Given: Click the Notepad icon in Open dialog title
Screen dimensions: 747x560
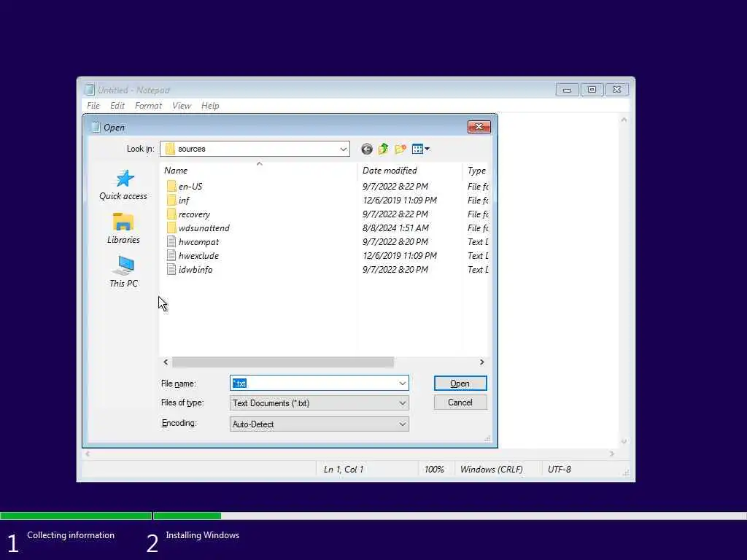Looking at the screenshot, I should click(96, 127).
